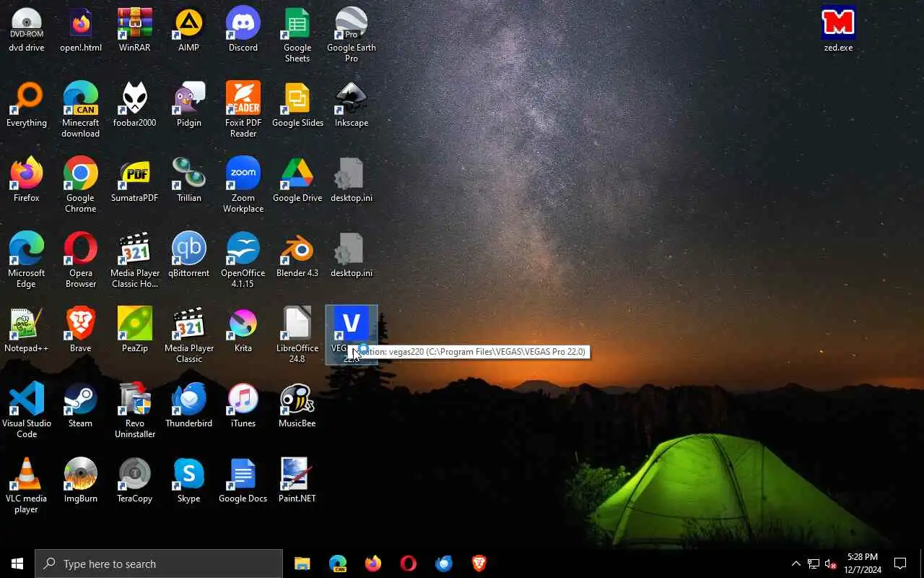Open the muted volume tray icon
Screen dimensions: 924x578
[830, 564]
